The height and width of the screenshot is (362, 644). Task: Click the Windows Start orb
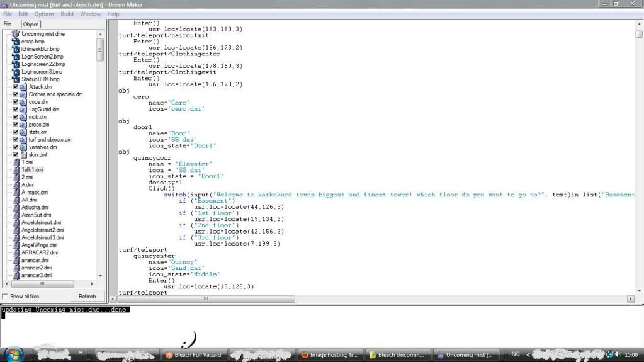tap(14, 353)
